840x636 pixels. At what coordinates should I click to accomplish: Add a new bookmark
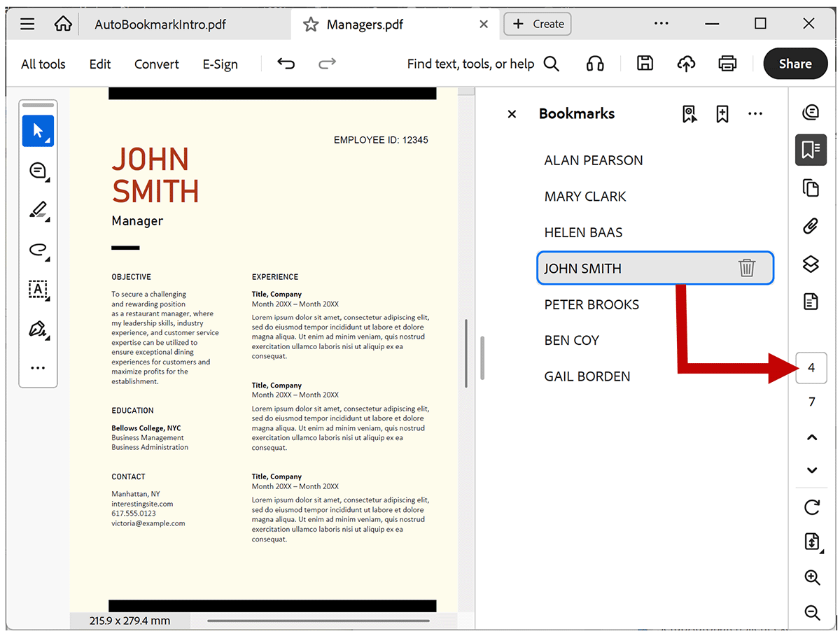coord(722,114)
